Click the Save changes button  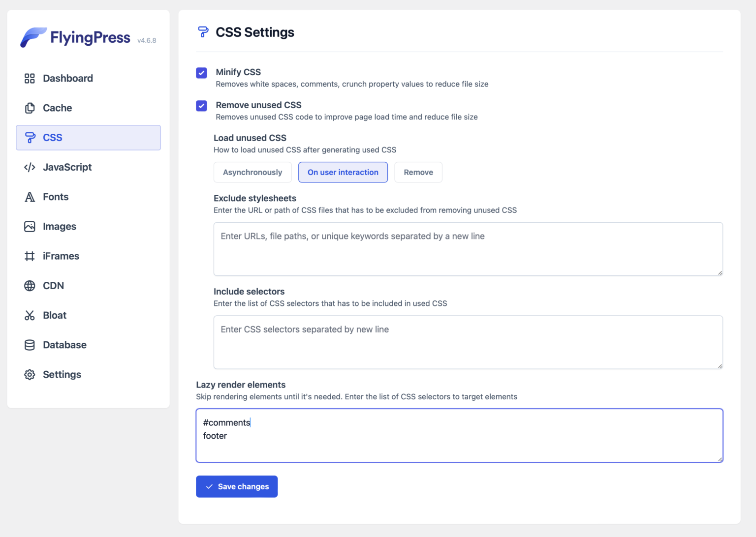pyautogui.click(x=237, y=486)
